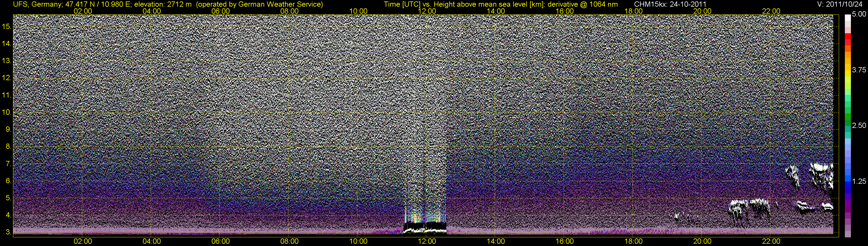Click the 14:00 label on the bottom time axis
The width and height of the screenshot is (868, 246).
[496, 241]
